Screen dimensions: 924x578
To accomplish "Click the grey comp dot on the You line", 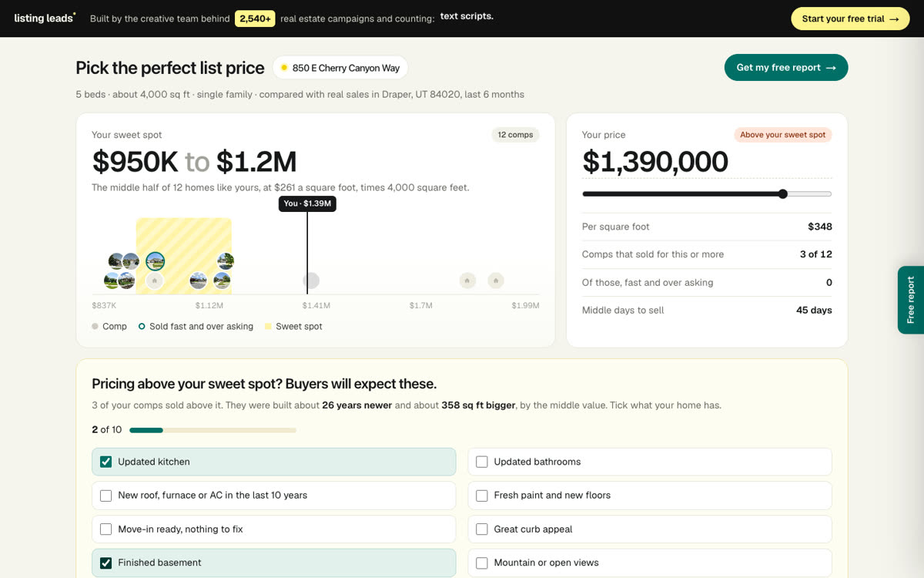I will click(x=311, y=281).
